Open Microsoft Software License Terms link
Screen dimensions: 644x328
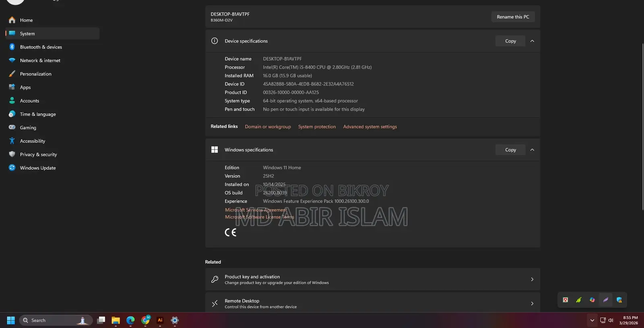259,217
